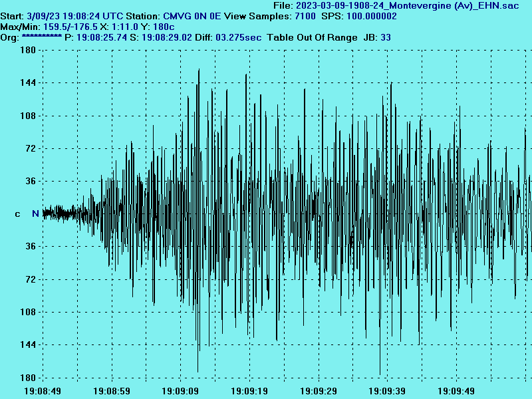Click the 19:09:19 time axis label
Viewport: 532px width, 399px height.
[249, 391]
